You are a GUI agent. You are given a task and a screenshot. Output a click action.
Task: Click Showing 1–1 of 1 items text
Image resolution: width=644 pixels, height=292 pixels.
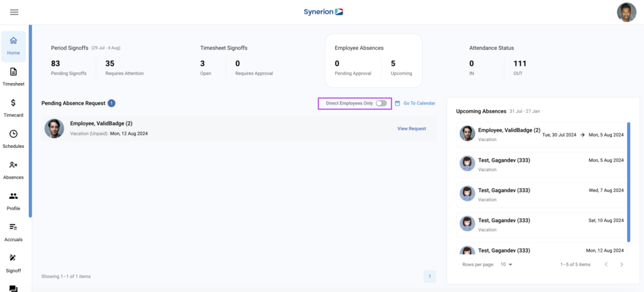66,276
